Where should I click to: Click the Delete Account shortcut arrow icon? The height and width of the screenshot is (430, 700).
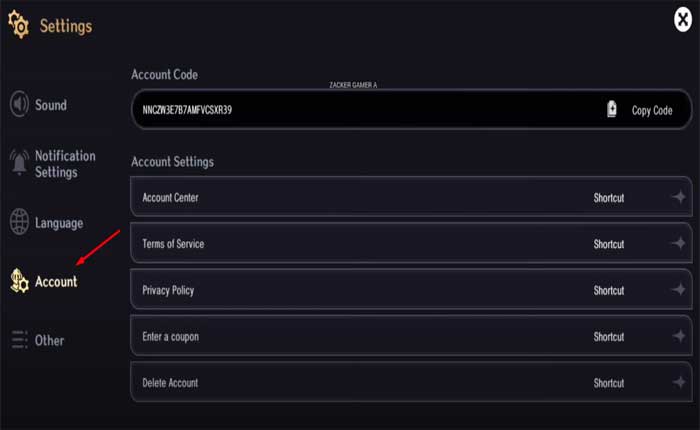[x=679, y=383]
